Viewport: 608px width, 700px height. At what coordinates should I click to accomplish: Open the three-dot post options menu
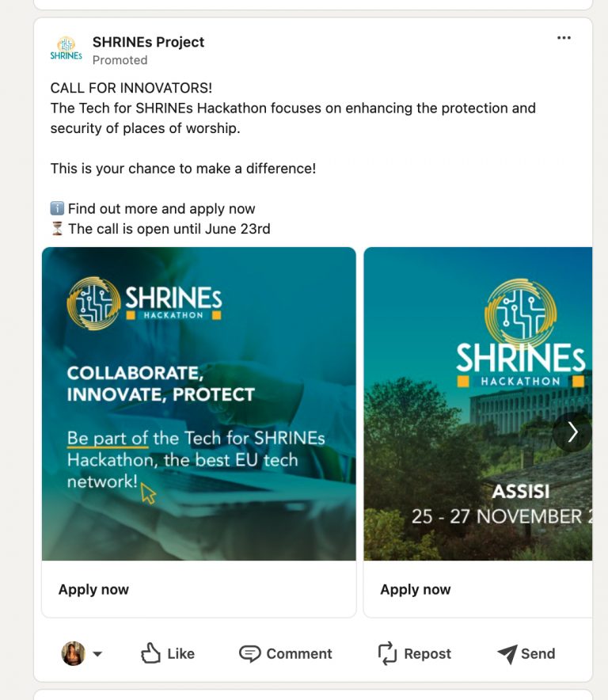pyautogui.click(x=564, y=37)
